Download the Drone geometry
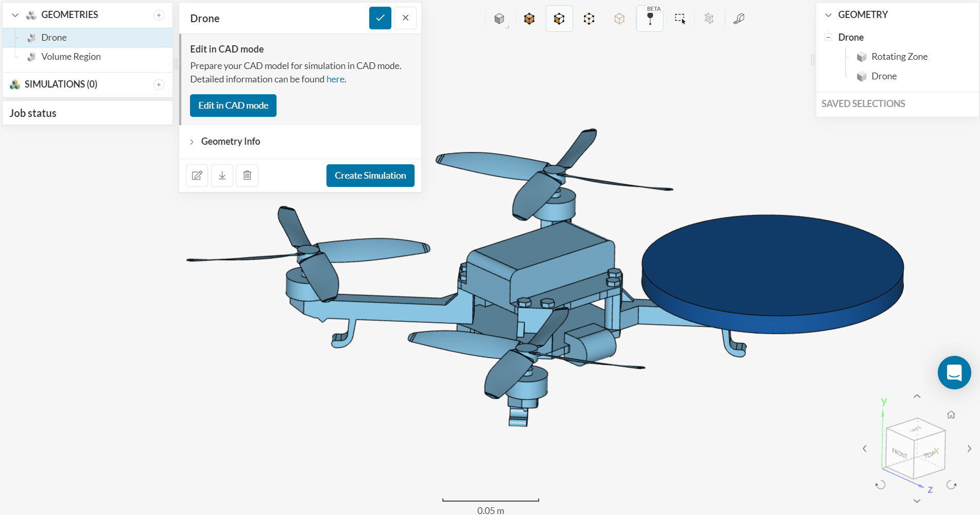 click(x=222, y=176)
